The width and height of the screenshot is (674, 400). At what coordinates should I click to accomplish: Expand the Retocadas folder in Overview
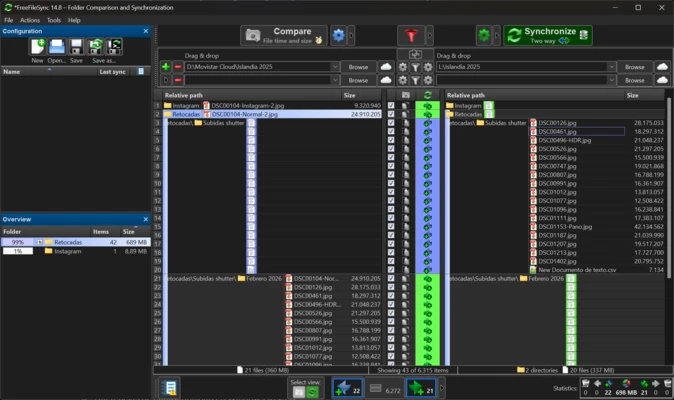click(x=40, y=242)
